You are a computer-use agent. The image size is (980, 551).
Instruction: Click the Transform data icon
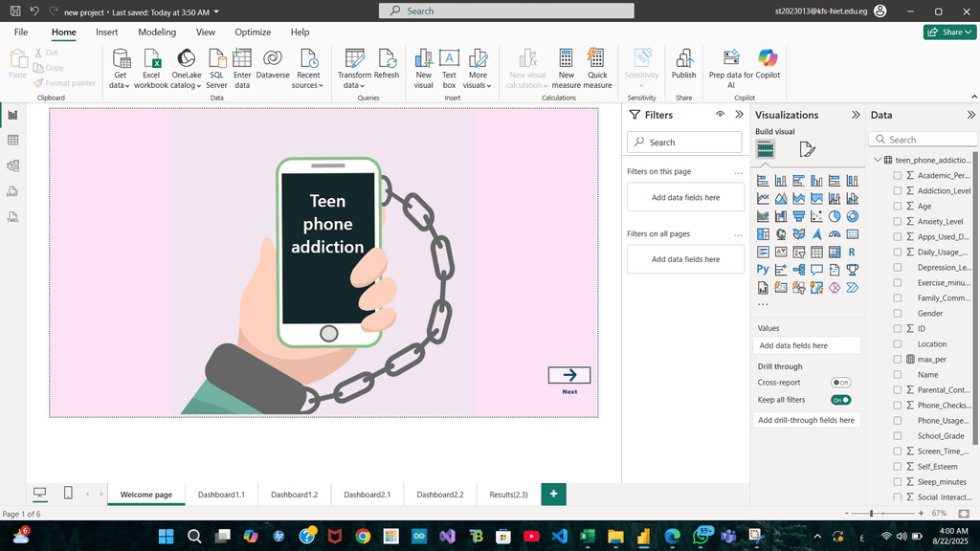tap(354, 59)
